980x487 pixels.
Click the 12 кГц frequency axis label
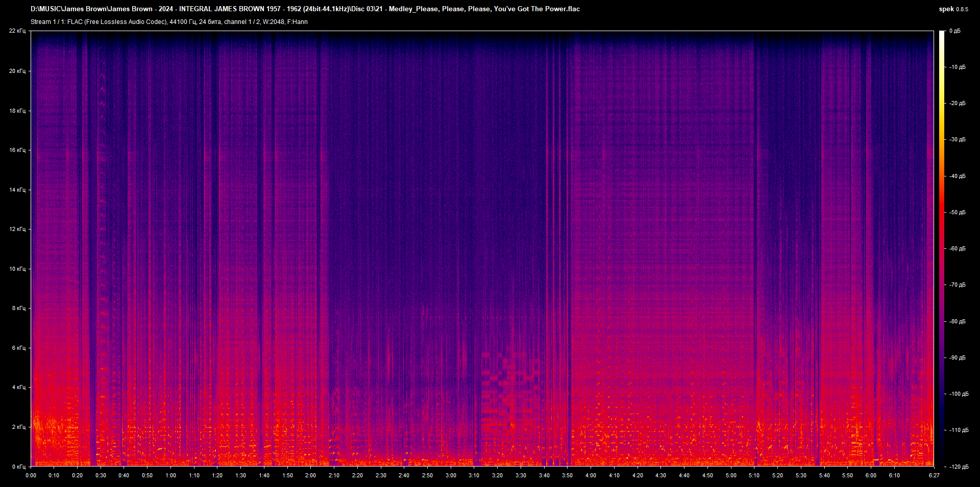17,229
